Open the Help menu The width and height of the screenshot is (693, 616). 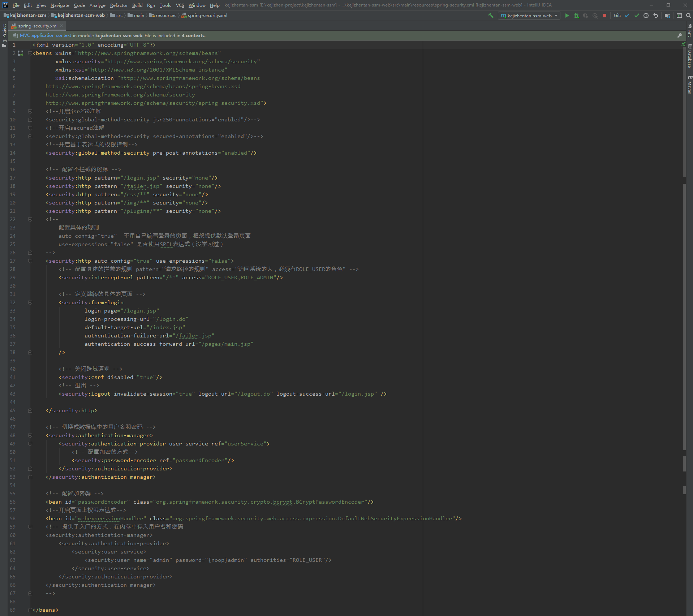[x=215, y=5]
